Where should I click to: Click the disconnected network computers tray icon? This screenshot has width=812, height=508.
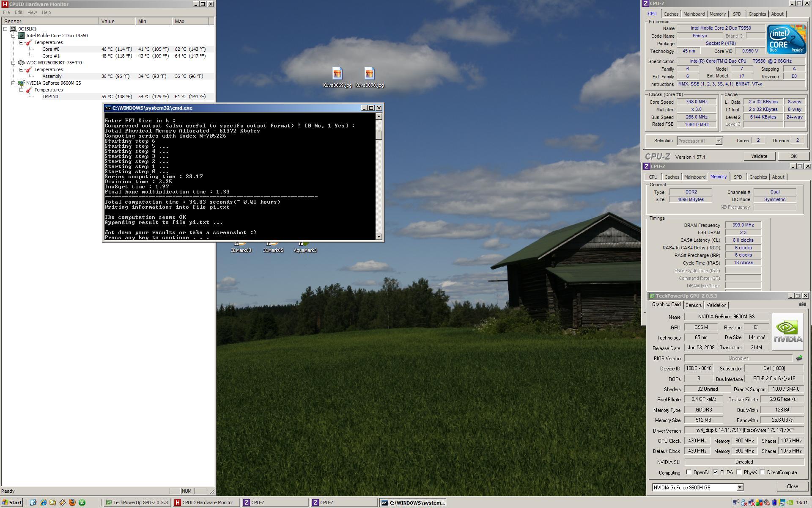pos(752,502)
